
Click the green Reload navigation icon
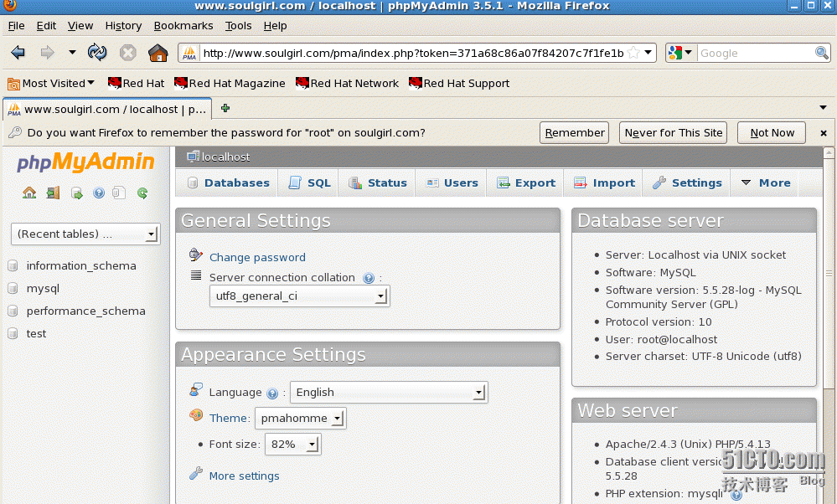coord(142,193)
